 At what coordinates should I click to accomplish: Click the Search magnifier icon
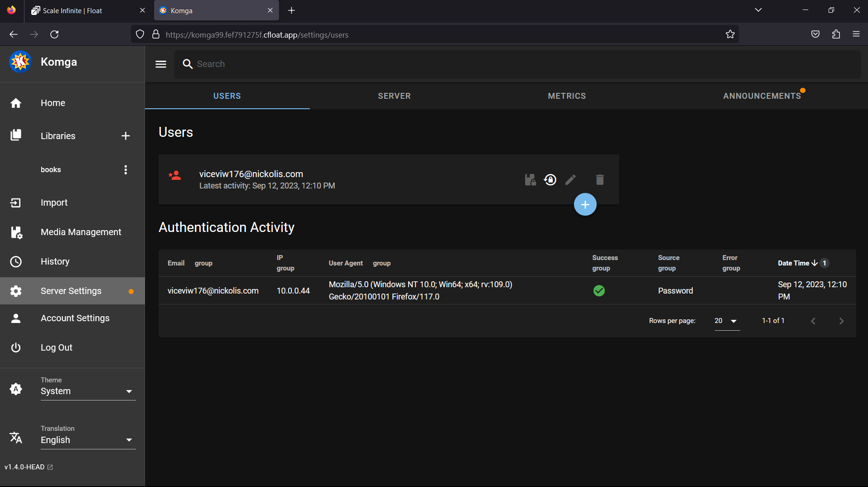tap(188, 64)
